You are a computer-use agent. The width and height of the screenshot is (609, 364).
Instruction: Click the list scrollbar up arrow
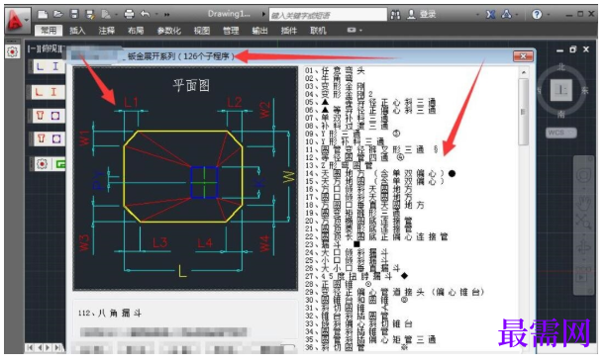[524, 72]
